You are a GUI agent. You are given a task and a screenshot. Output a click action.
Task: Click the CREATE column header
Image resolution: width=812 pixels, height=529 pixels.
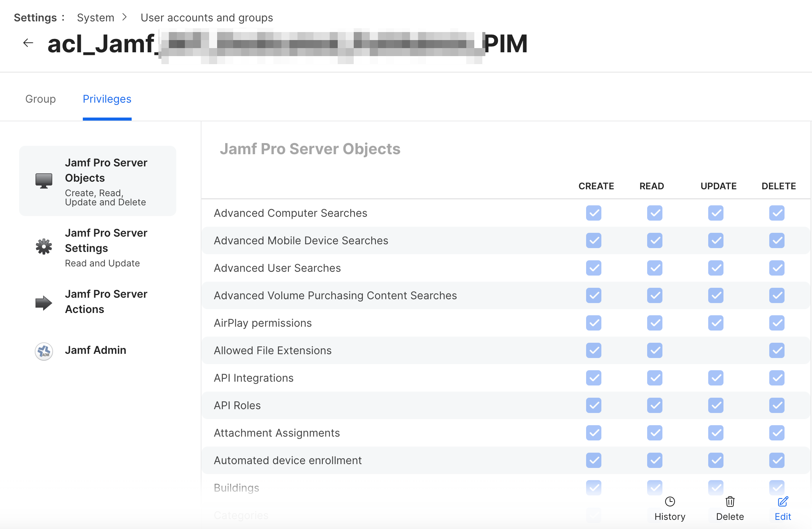[x=596, y=186]
